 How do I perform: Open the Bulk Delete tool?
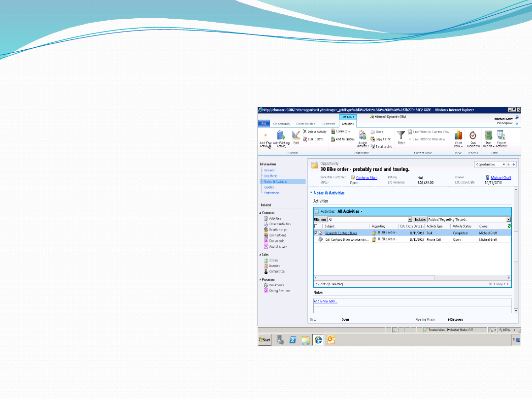coord(314,139)
